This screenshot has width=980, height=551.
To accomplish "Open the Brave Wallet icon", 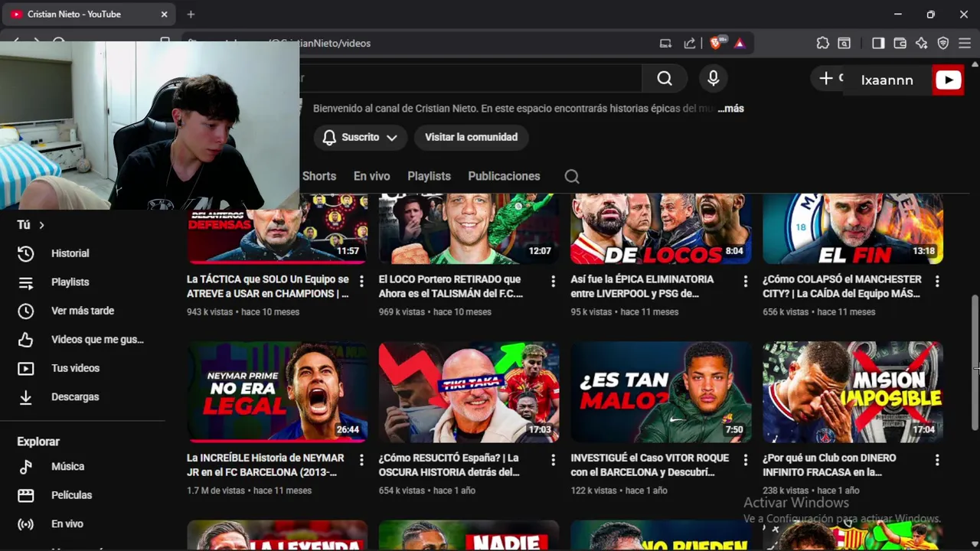I will pos(900,44).
